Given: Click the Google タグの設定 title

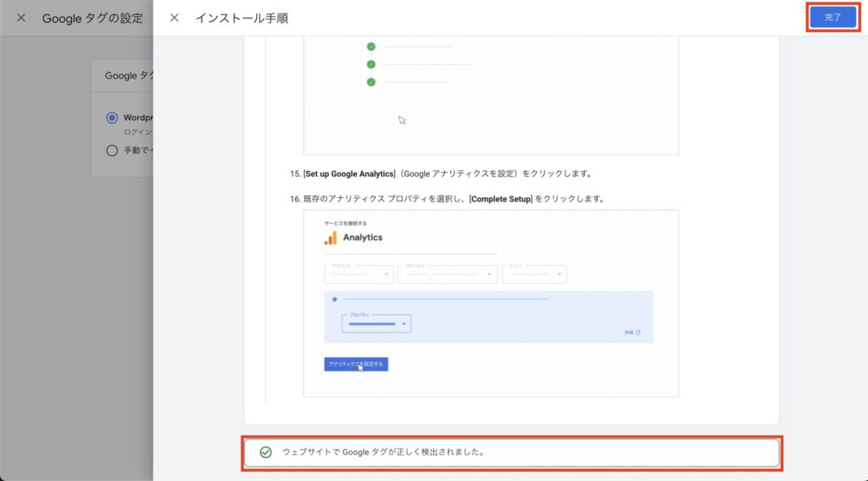Looking at the screenshot, I should (92, 18).
